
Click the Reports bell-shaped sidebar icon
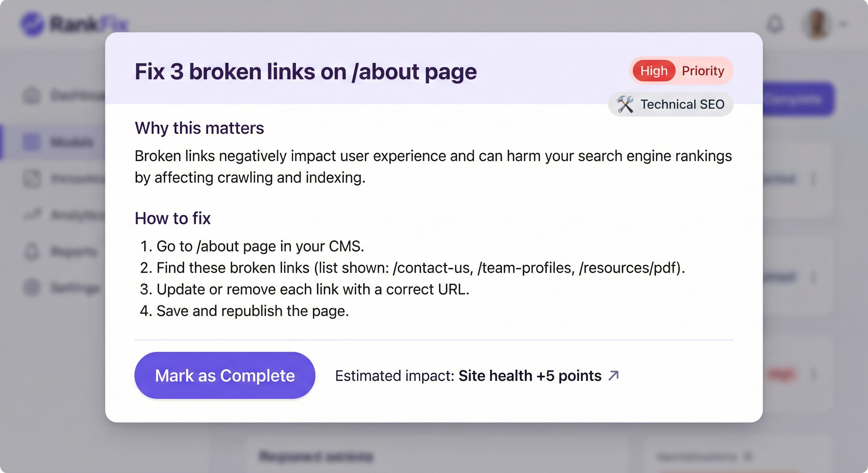(32, 251)
